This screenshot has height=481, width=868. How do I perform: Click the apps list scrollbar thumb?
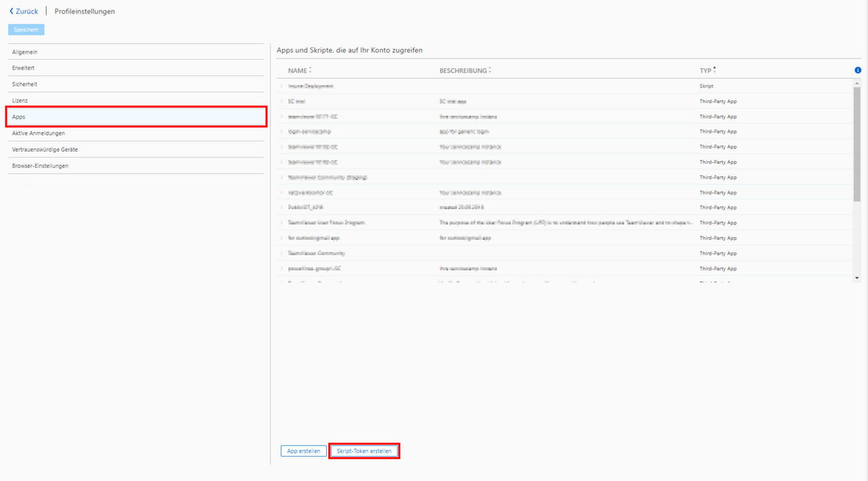[x=857, y=144]
